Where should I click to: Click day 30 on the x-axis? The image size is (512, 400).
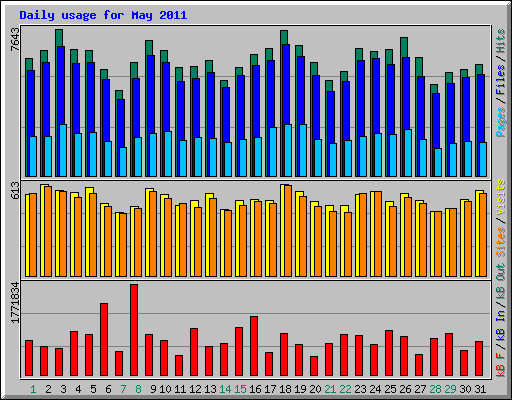465,389
